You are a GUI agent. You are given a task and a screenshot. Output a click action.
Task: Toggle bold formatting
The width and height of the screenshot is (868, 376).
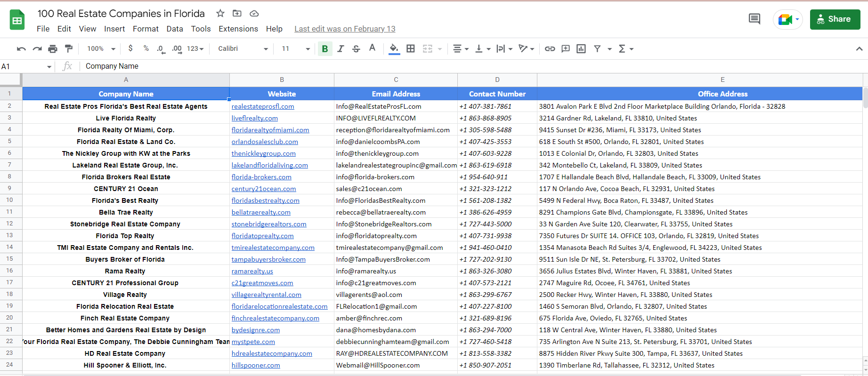(324, 49)
